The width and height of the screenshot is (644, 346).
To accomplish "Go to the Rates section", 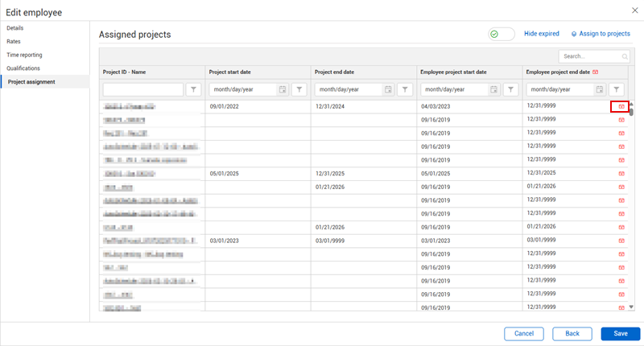I will click(14, 41).
